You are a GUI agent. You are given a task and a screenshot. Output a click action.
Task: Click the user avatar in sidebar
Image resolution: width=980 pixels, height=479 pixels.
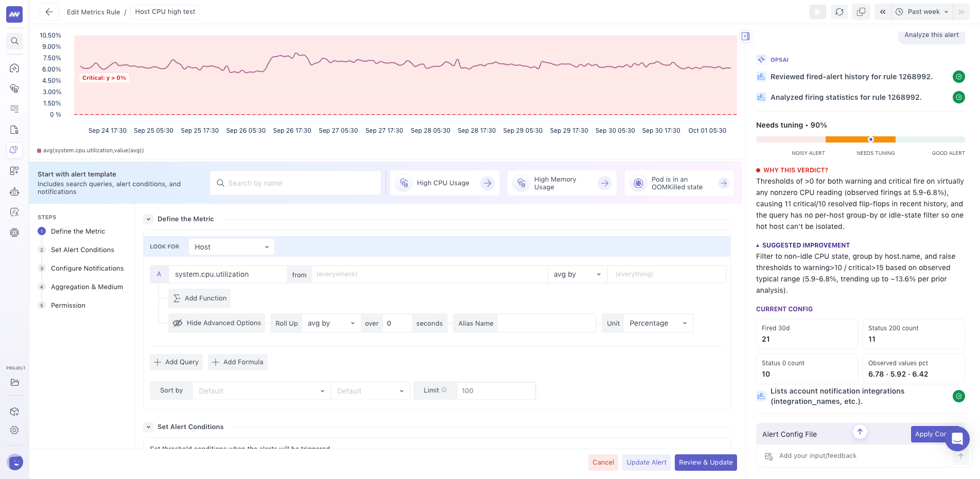click(15, 463)
